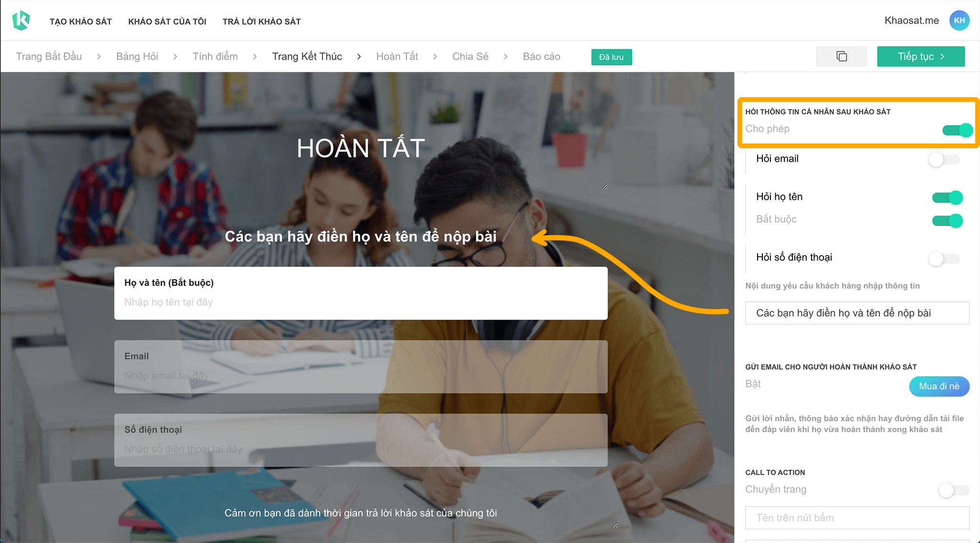Open the 'Báo cáo' tab
This screenshot has width=980, height=543.
tap(541, 56)
